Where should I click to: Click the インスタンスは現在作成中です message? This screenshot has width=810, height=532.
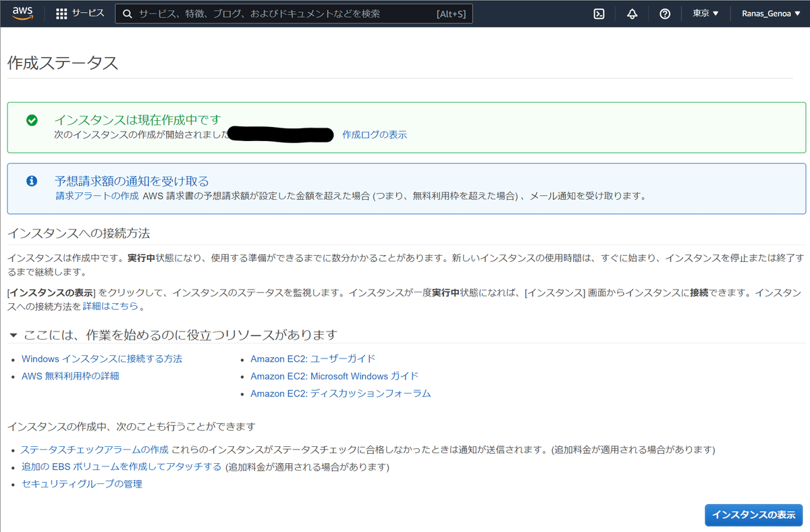[x=138, y=120]
